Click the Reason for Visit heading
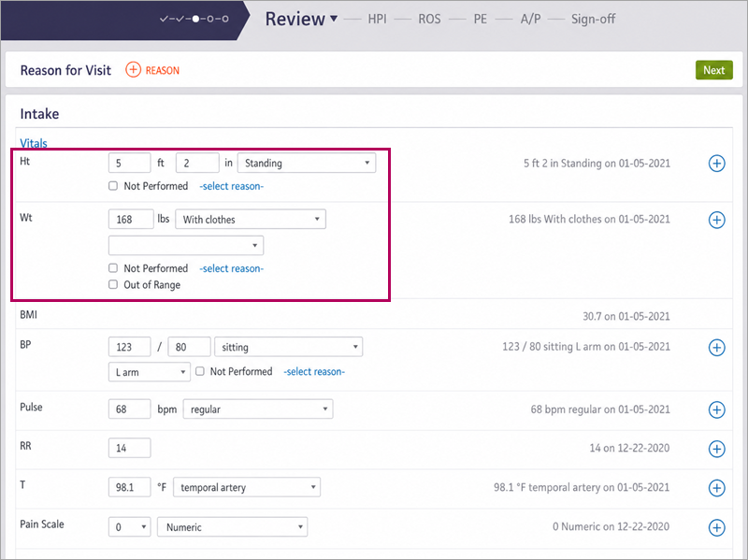Image resolution: width=748 pixels, height=560 pixels. pos(65,70)
